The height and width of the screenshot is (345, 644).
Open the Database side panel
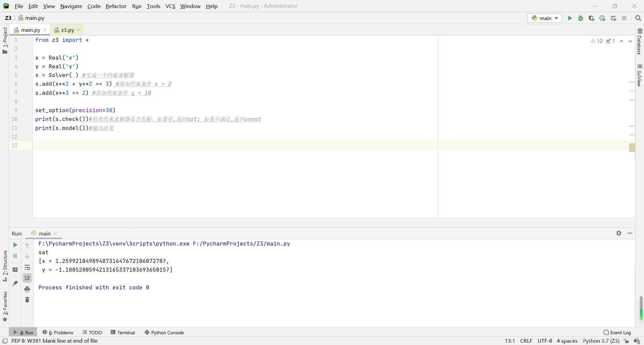[640, 42]
